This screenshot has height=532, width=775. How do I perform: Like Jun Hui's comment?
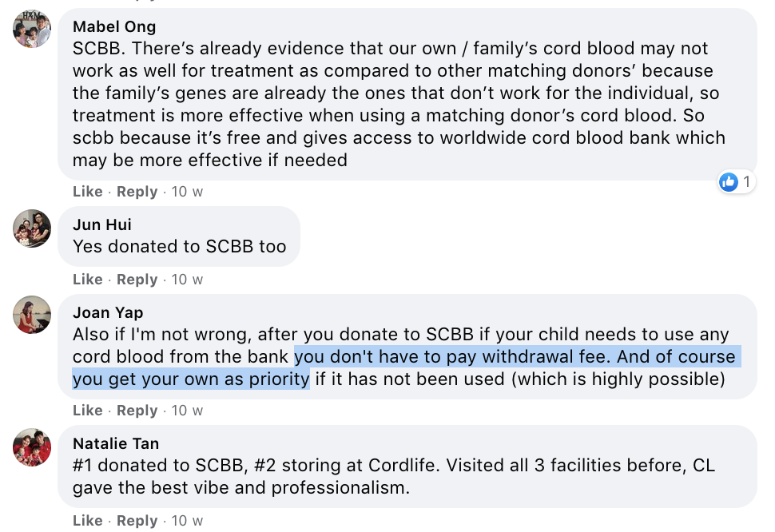click(x=87, y=280)
